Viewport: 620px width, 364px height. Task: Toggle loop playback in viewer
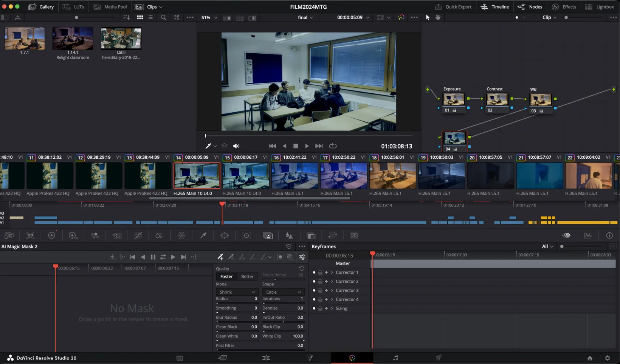[333, 146]
